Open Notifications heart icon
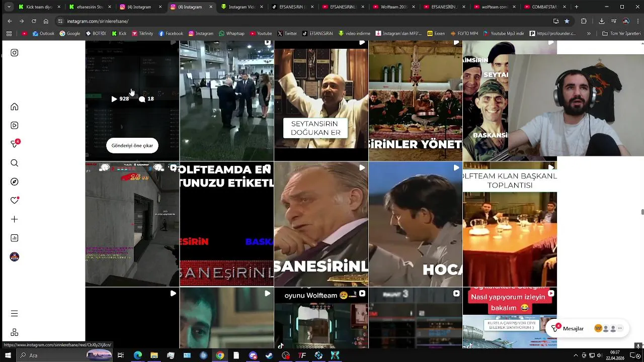Screen dimensions: 644x362 [15, 200]
